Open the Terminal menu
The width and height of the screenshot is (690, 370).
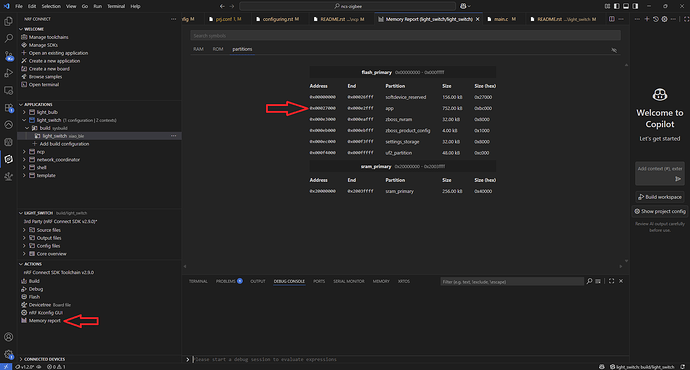pos(116,6)
